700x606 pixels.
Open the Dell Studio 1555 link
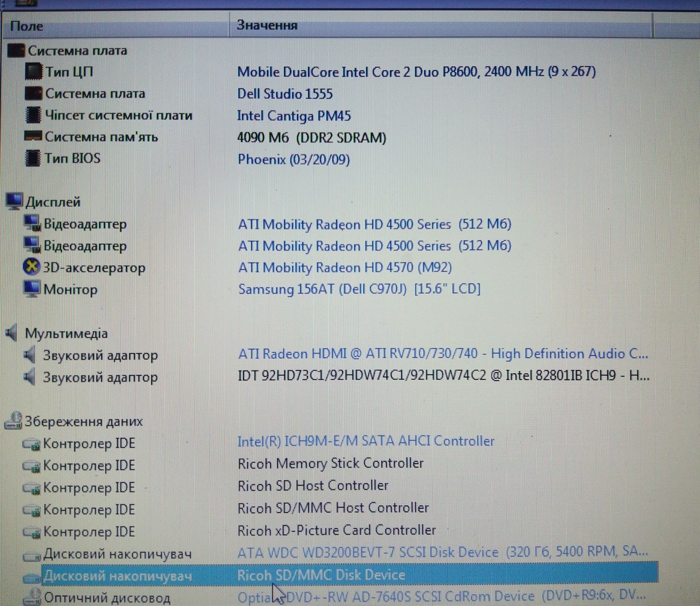click(285, 94)
